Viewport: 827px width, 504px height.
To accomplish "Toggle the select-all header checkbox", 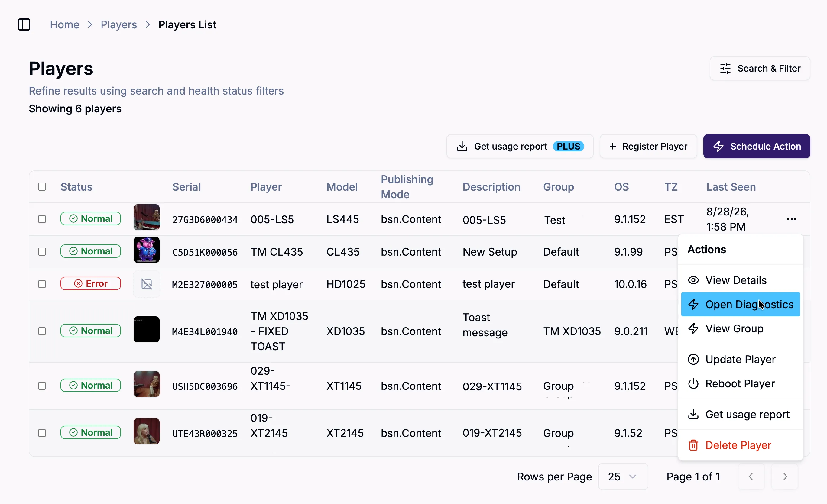I will pos(42,187).
